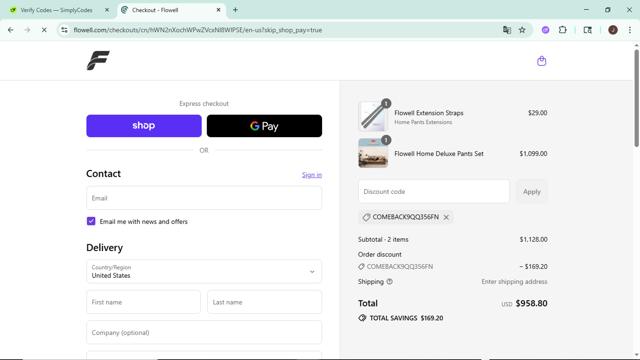This screenshot has height=360, width=640.
Task: Focus the First name field
Action: [x=143, y=302]
